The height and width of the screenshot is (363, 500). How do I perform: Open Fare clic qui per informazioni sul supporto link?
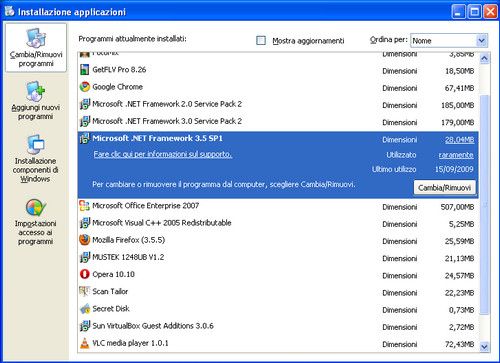click(163, 154)
